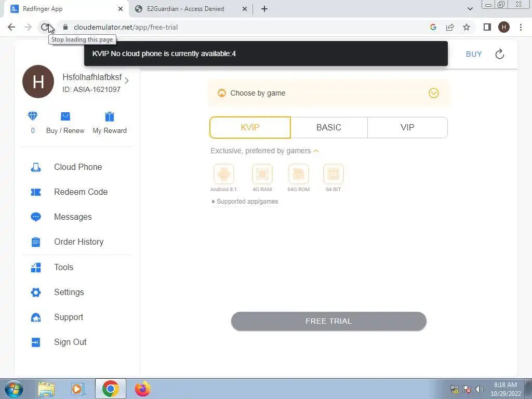Click the 4G RAM feature icon
Screen dimensions: 532x399
pos(262,174)
